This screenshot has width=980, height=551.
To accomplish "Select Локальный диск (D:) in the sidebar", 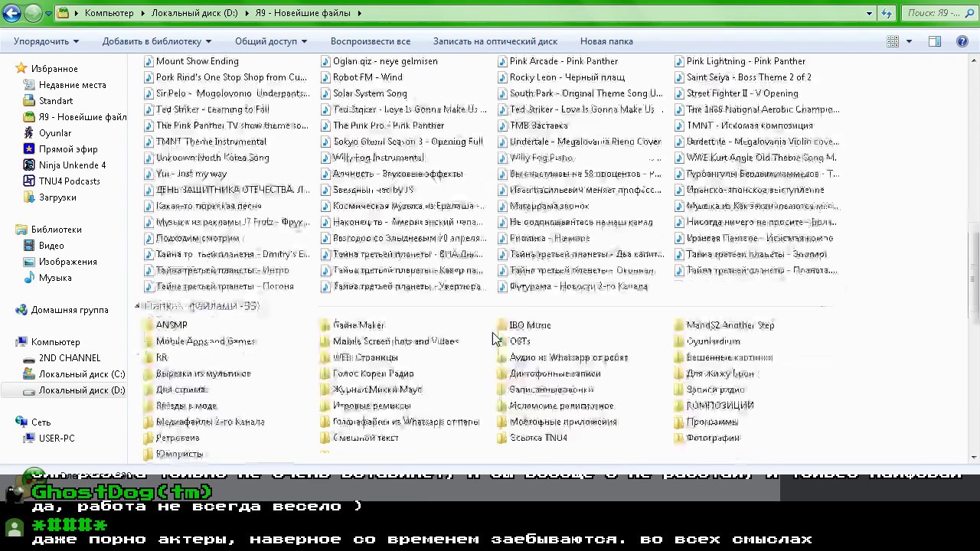I will point(82,390).
